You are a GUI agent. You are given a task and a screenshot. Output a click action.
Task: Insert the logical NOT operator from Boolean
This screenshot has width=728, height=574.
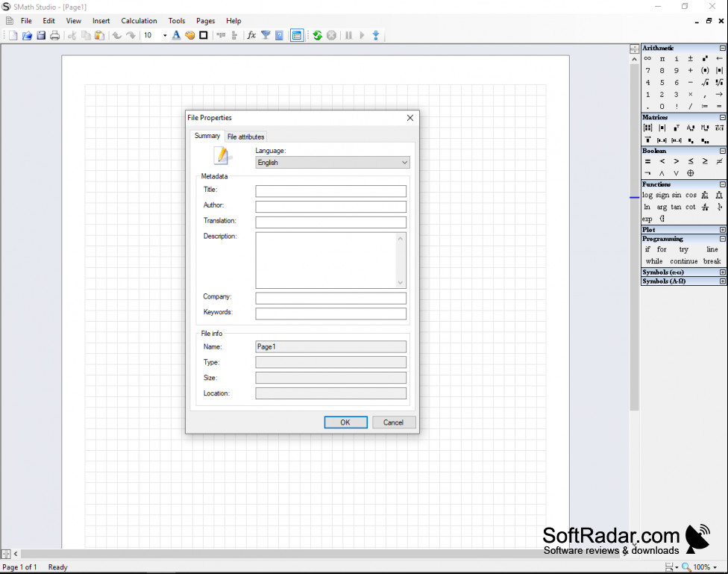[647, 173]
